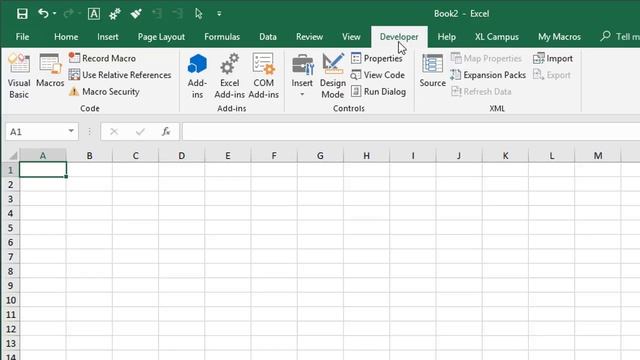Click the Cancel X in formula bar
Image resolution: width=640 pixels, height=360 pixels.
(x=114, y=131)
